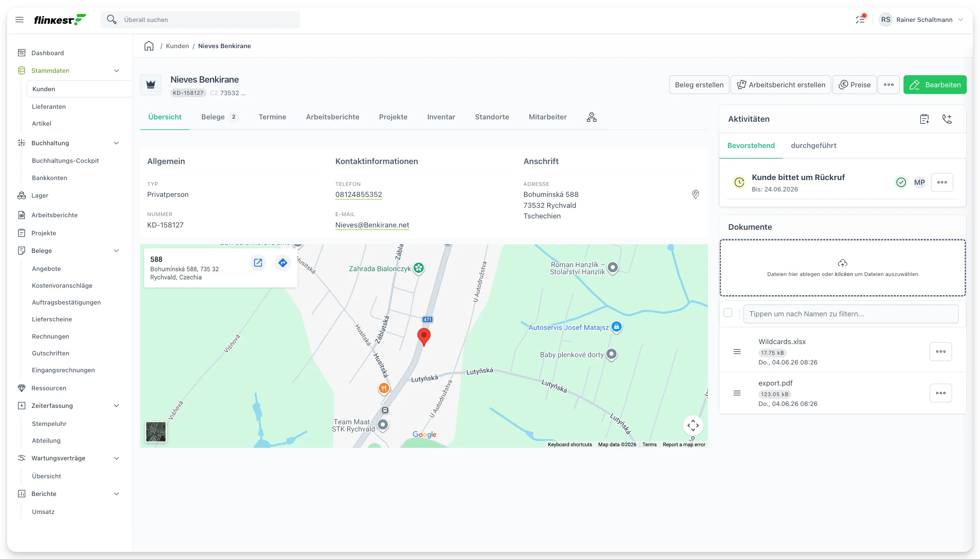Grab the export.pdf drag handle
The image size is (980, 559).
[x=737, y=393]
